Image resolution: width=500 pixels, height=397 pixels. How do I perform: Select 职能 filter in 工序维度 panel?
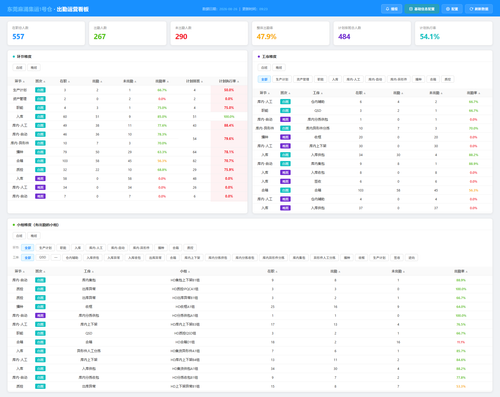tap(320, 79)
